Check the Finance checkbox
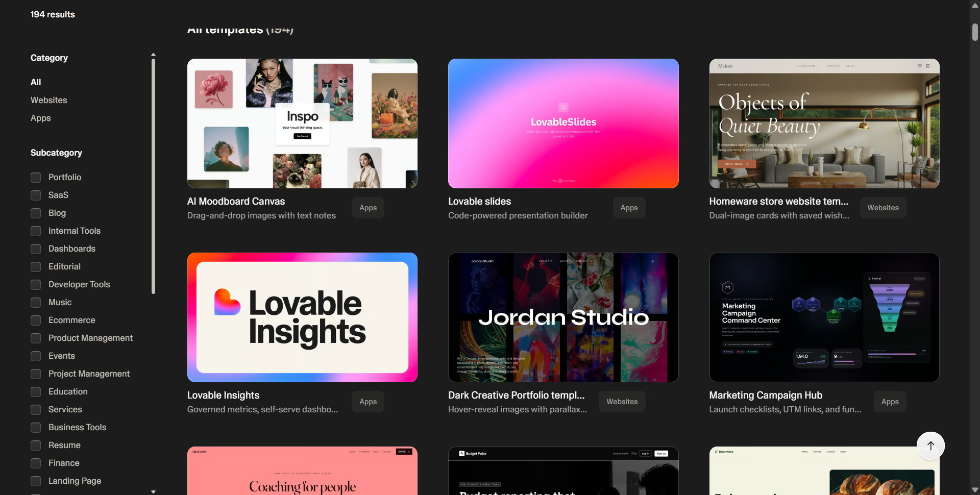 coord(36,463)
